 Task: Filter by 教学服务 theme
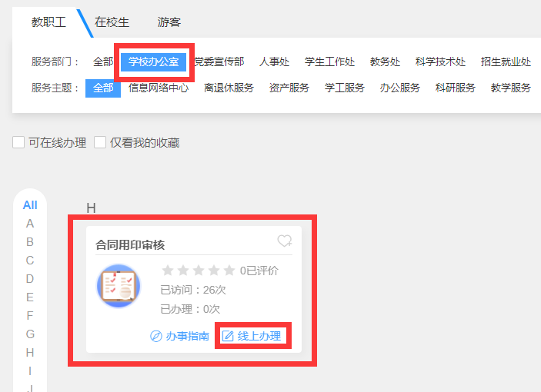pos(511,88)
